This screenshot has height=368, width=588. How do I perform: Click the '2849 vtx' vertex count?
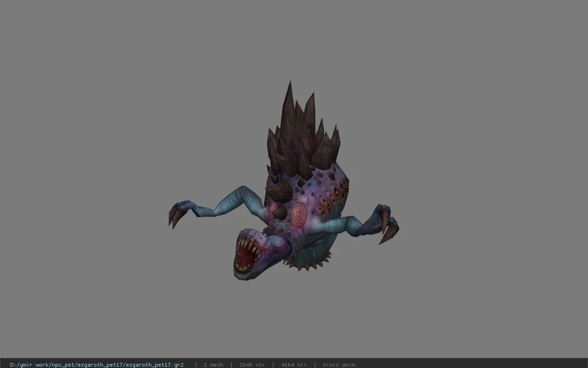[252, 365]
